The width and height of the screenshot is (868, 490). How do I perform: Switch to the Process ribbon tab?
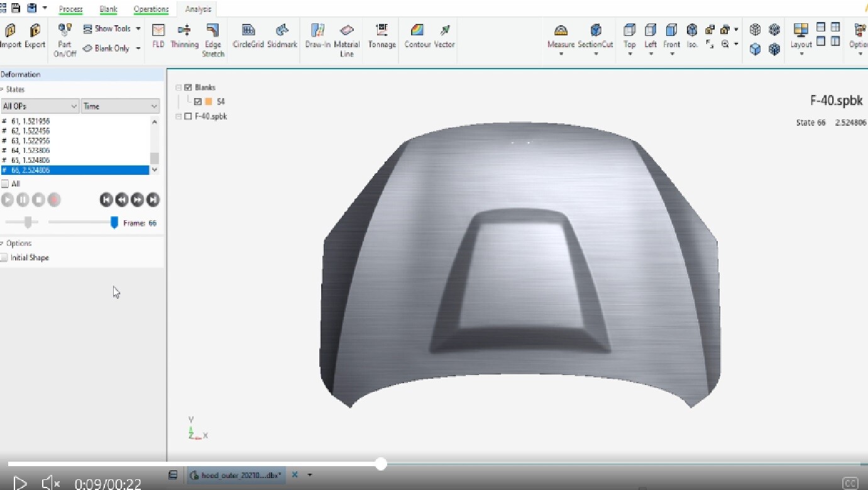pyautogui.click(x=70, y=9)
